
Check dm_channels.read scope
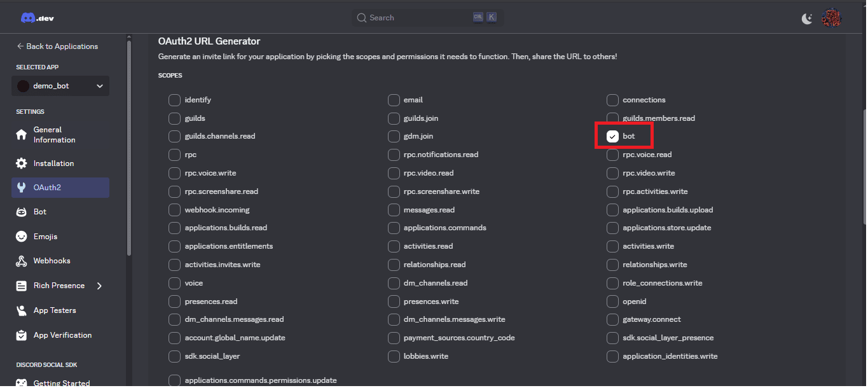click(394, 283)
